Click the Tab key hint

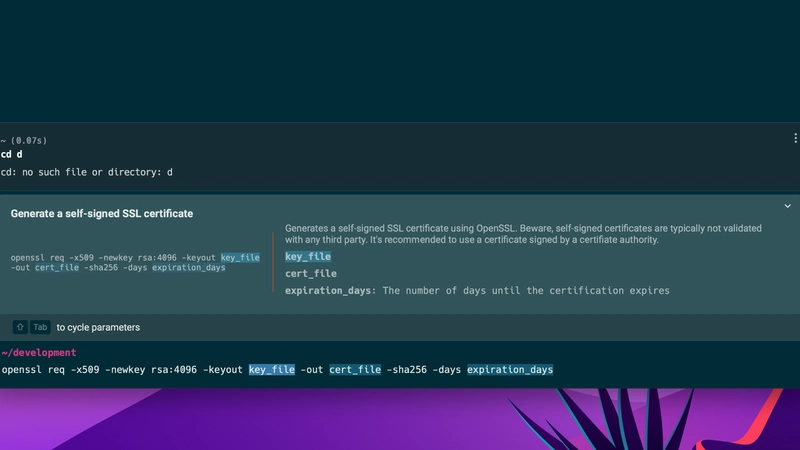click(40, 327)
